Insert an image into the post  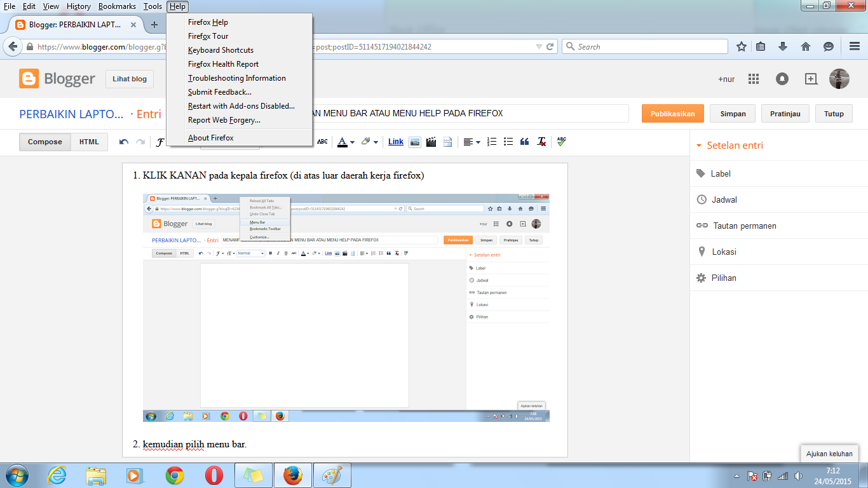click(x=414, y=142)
